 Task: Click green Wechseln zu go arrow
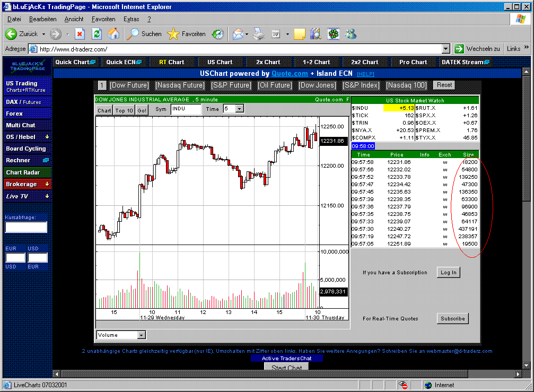click(x=459, y=49)
